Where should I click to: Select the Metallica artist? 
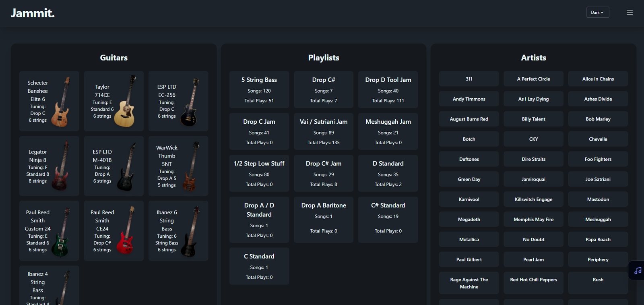click(x=469, y=239)
